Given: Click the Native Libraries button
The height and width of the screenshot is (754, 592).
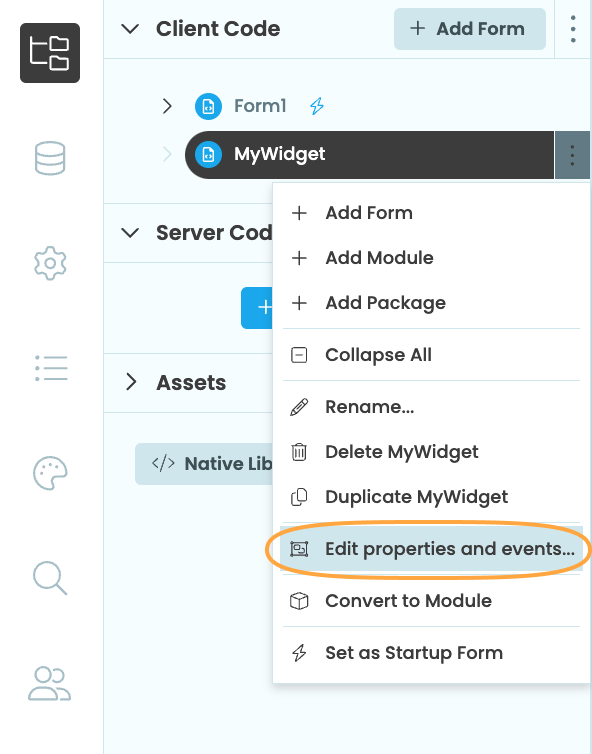Looking at the screenshot, I should tap(204, 464).
